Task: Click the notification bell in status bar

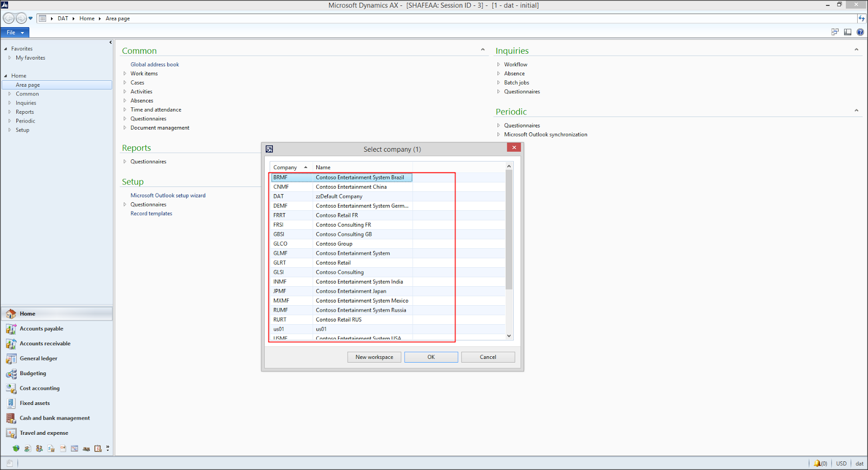Action: coord(817,463)
